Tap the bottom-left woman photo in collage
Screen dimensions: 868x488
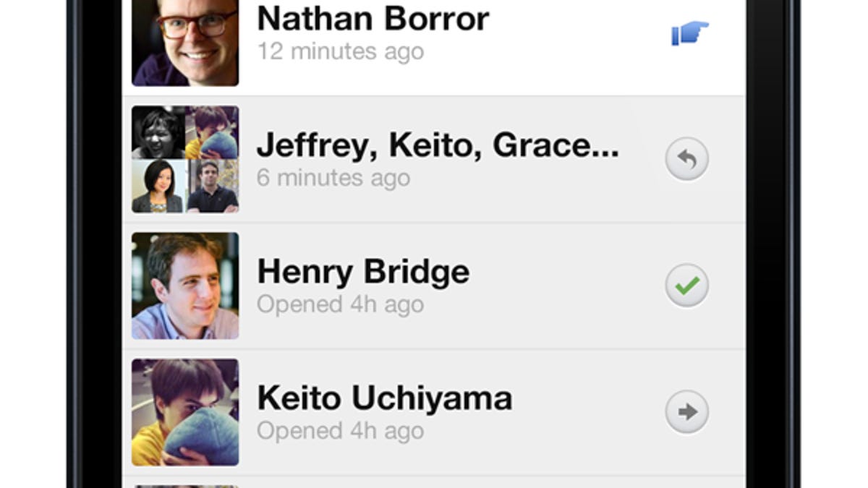158,187
